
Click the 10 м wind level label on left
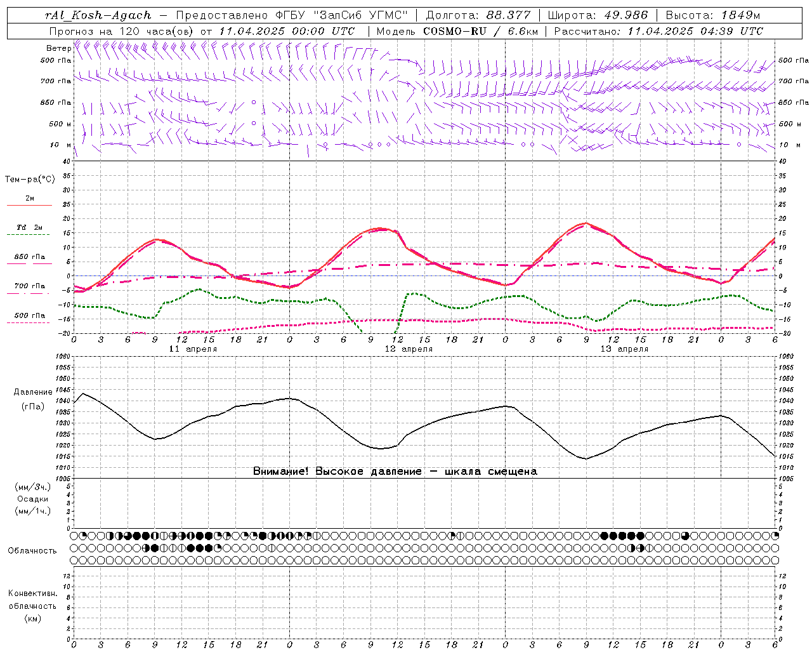coord(62,145)
